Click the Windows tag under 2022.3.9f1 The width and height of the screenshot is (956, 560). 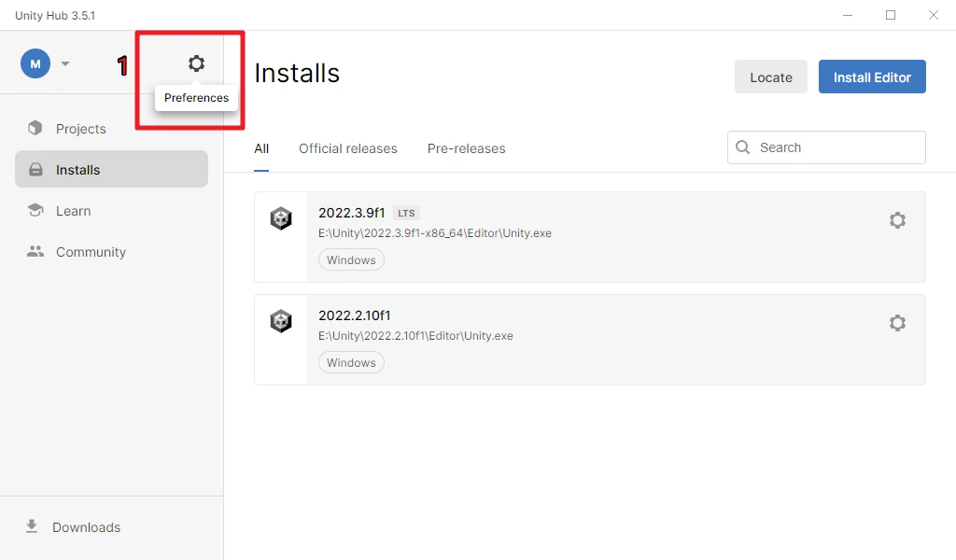click(351, 259)
